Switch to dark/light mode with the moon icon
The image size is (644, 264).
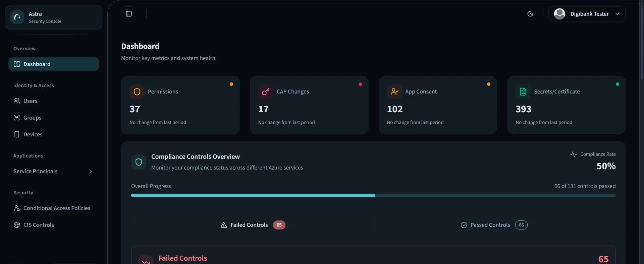pos(530,14)
